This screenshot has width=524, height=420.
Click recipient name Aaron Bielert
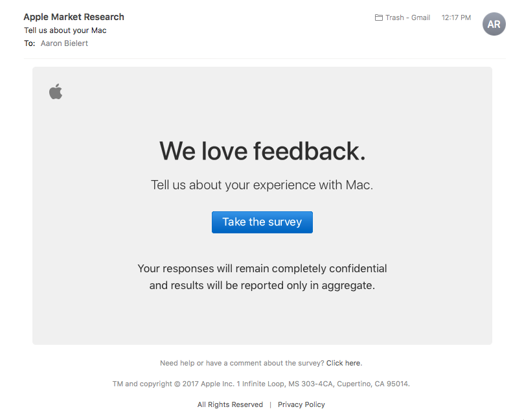coord(64,43)
